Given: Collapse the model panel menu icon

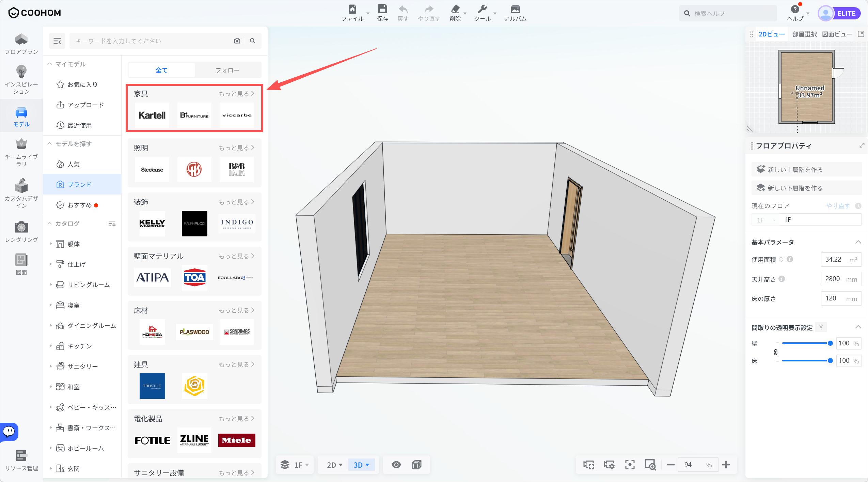Looking at the screenshot, I should (x=57, y=41).
